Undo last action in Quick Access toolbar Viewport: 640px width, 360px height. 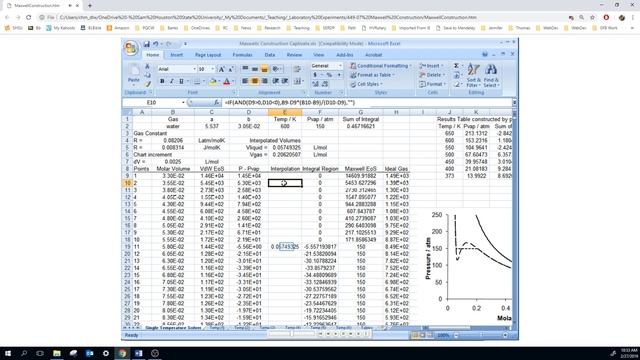[156, 44]
